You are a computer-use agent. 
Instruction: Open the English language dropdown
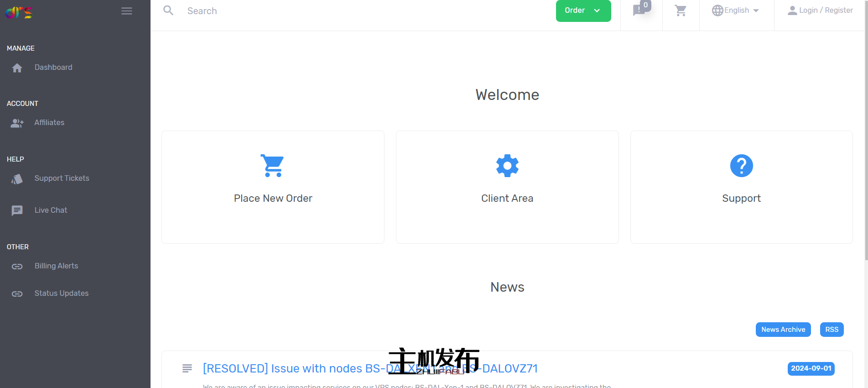coord(735,10)
